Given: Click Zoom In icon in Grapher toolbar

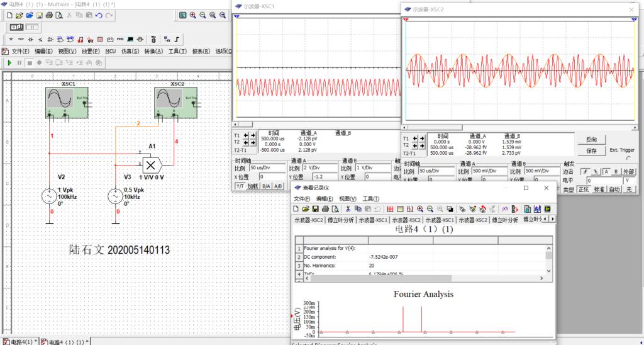Looking at the screenshot, I should [x=419, y=209].
